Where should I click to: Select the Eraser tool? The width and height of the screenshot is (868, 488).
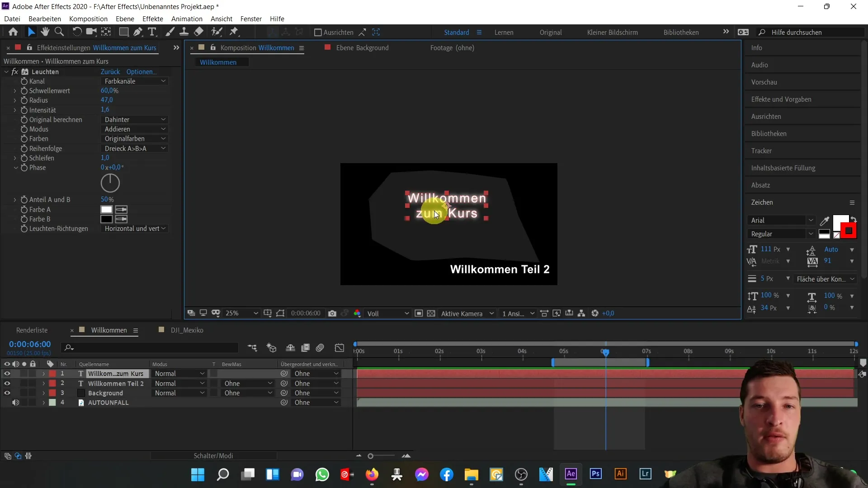tap(198, 32)
